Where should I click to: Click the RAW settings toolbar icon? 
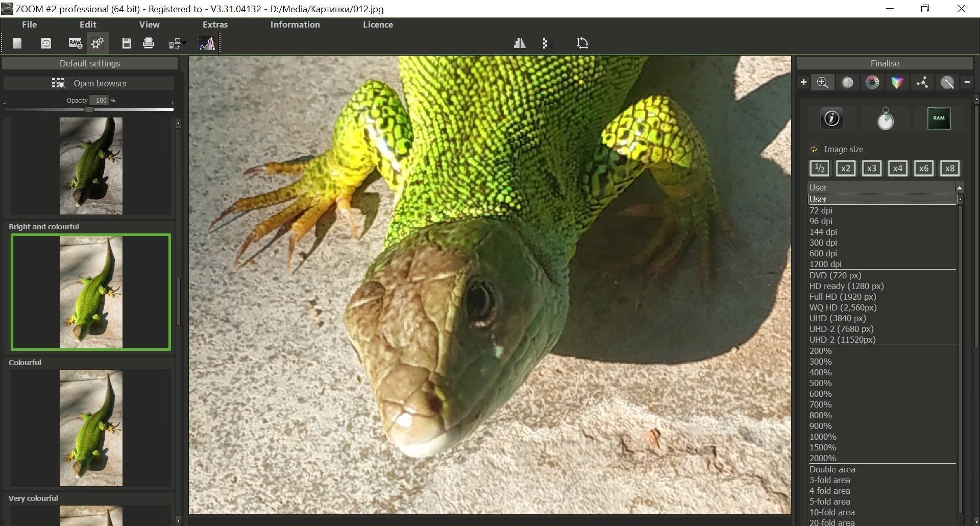75,43
